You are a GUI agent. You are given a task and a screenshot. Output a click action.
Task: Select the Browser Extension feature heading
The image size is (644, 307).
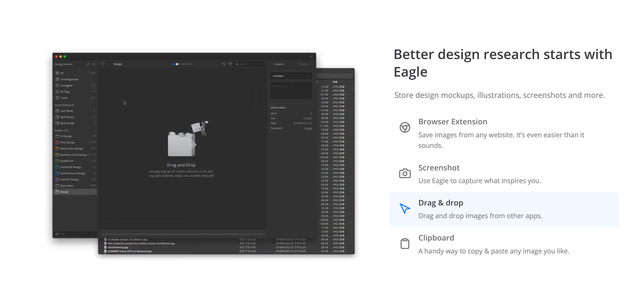453,122
